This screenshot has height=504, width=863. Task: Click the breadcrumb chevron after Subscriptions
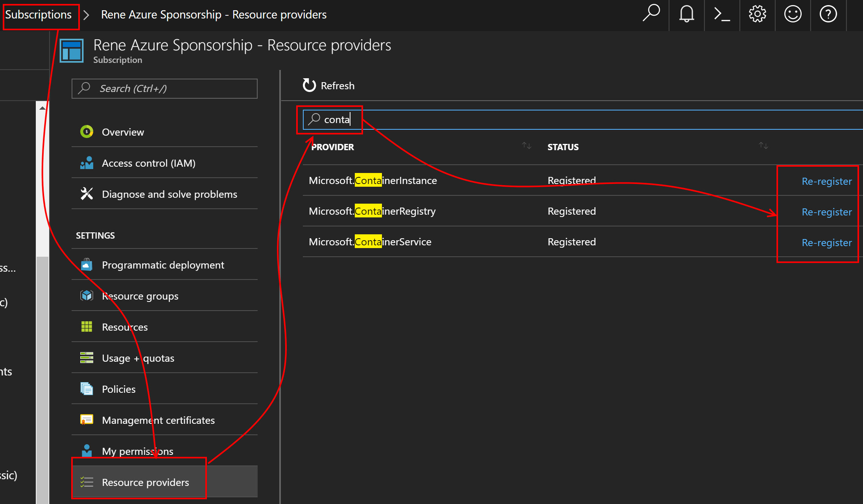point(87,15)
